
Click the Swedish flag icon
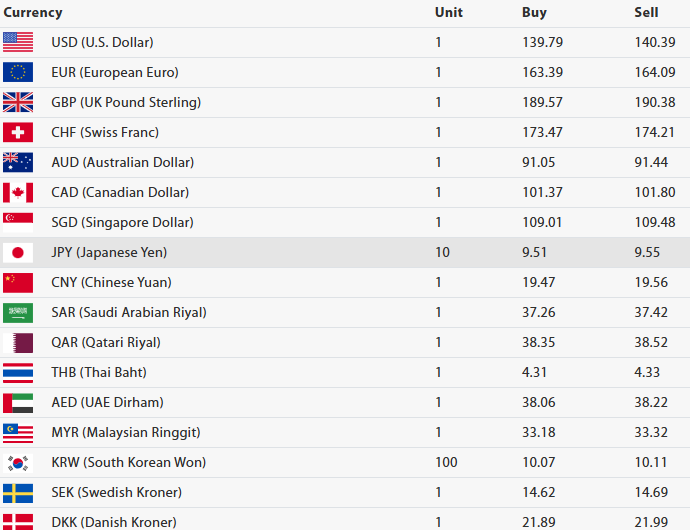pos(18,492)
